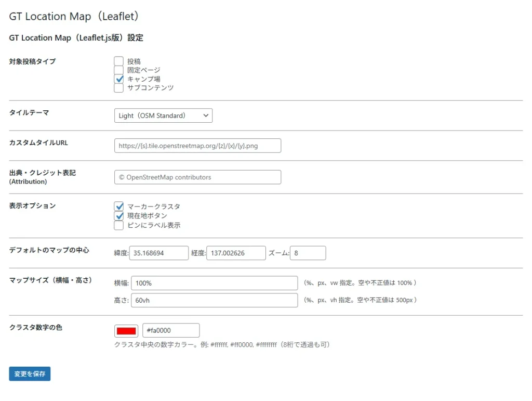Click the 緯度 latitude field
Viewport: 532px width, 401px height.
click(159, 253)
